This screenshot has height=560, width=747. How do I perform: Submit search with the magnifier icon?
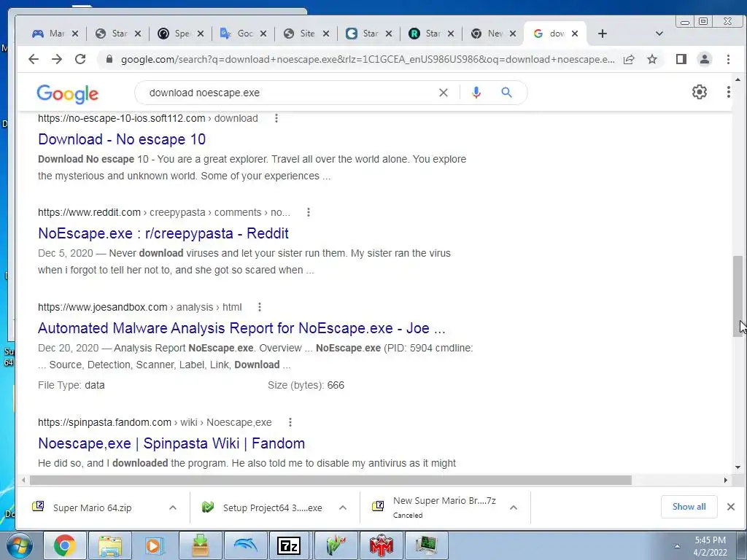point(506,93)
